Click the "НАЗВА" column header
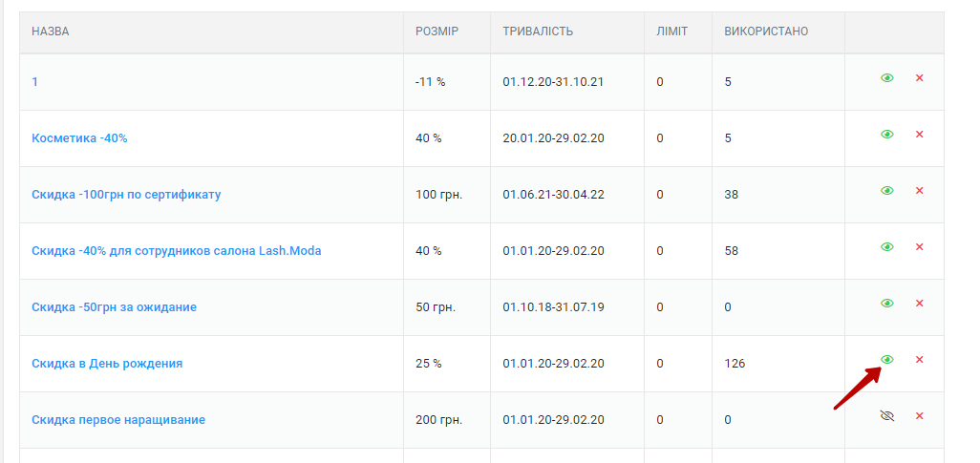 51,32
